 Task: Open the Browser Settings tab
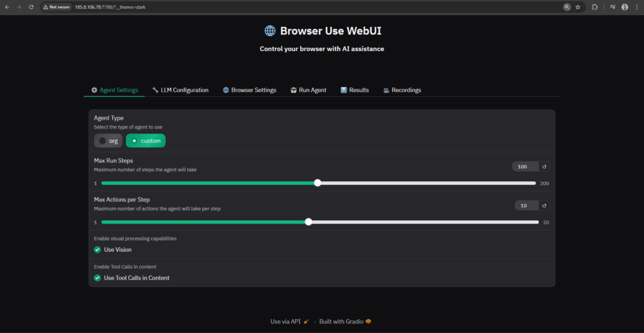click(249, 90)
